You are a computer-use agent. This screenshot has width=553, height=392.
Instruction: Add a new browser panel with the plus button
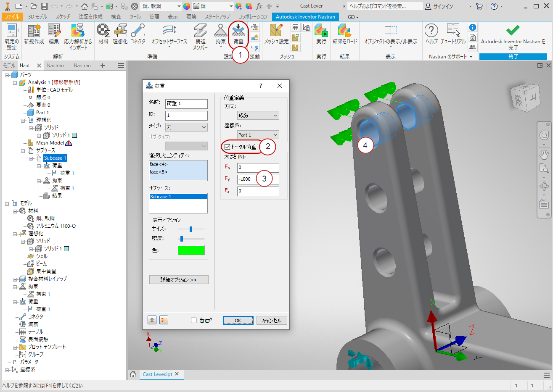(103, 66)
